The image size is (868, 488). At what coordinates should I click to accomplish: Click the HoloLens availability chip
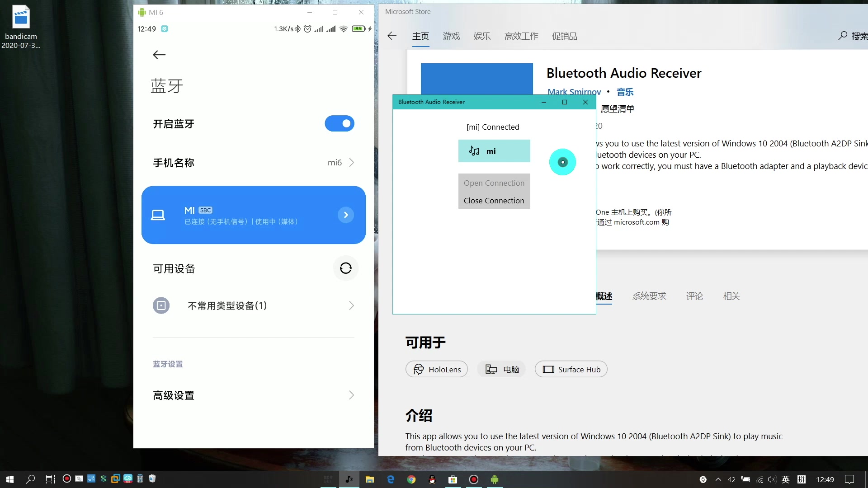point(437,369)
